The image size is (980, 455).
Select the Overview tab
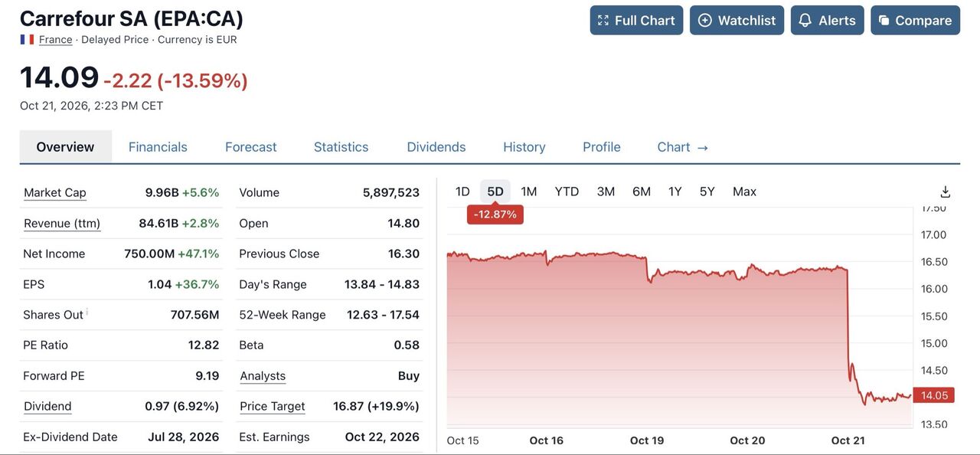coord(65,147)
